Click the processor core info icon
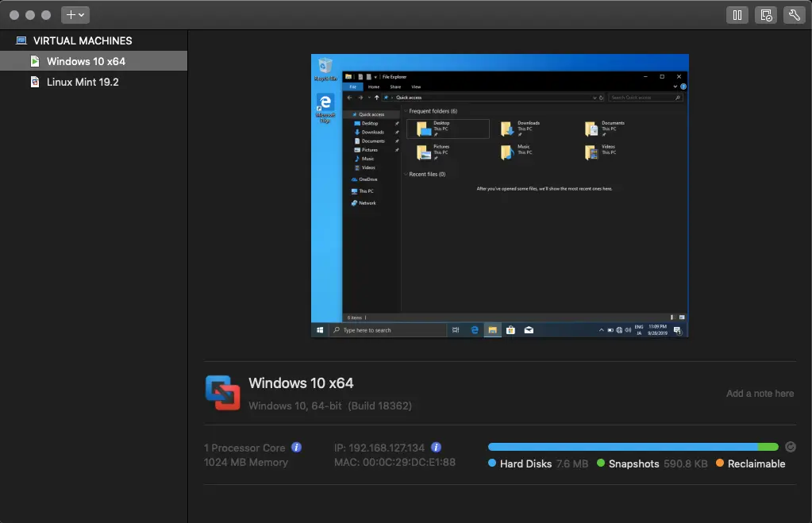This screenshot has height=523, width=812. pyautogui.click(x=298, y=447)
